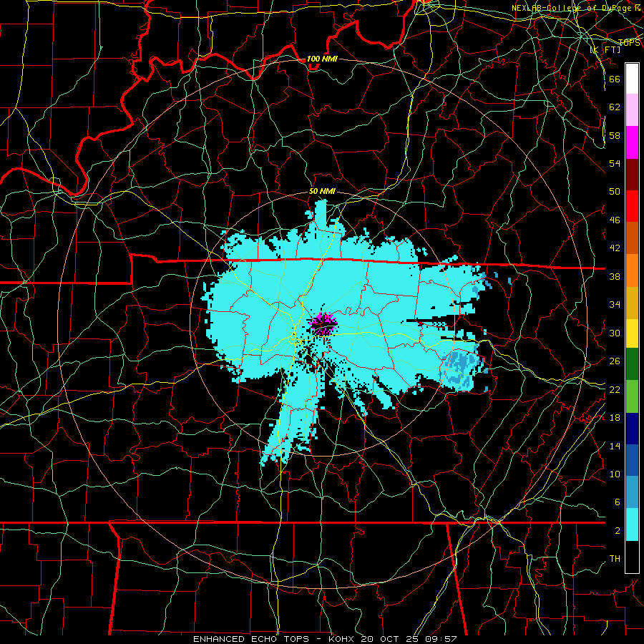The image size is (644, 644).
Task: Click the yellow 34 kft legend swatch
Action: (632, 333)
